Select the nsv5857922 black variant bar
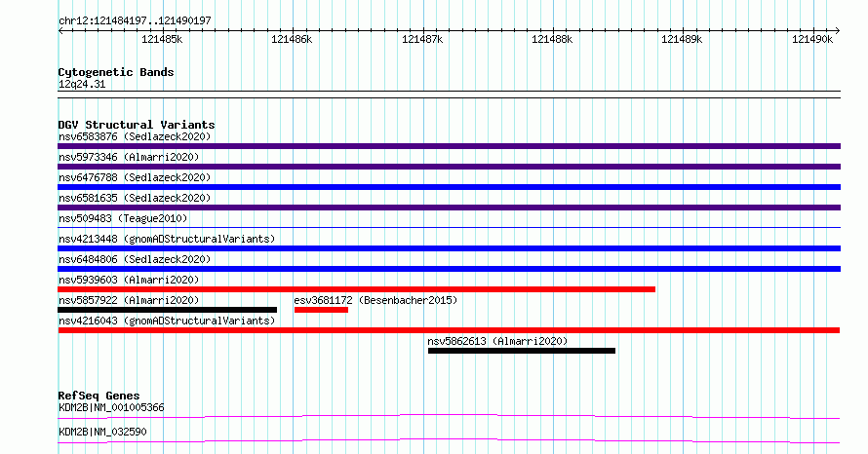Viewport: 868px width, 454px height. 167,310
